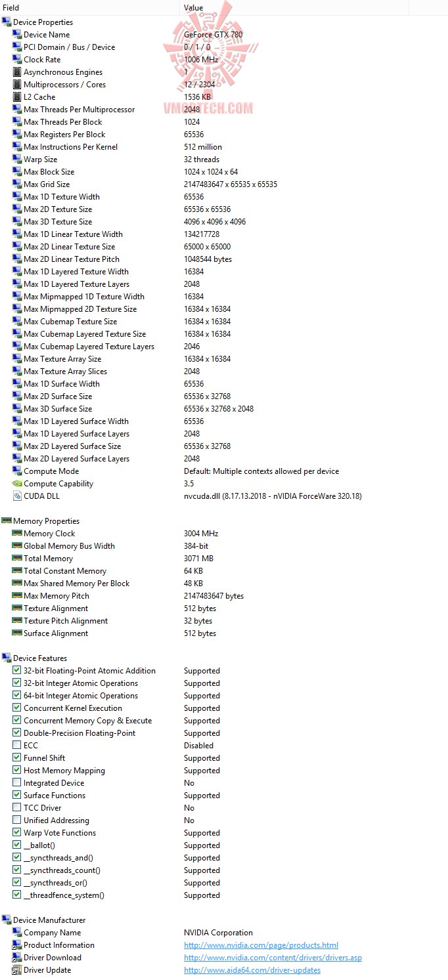Viewport: 448px width, 980px height.
Task: Click the Device Features section icon
Action: click(7, 658)
